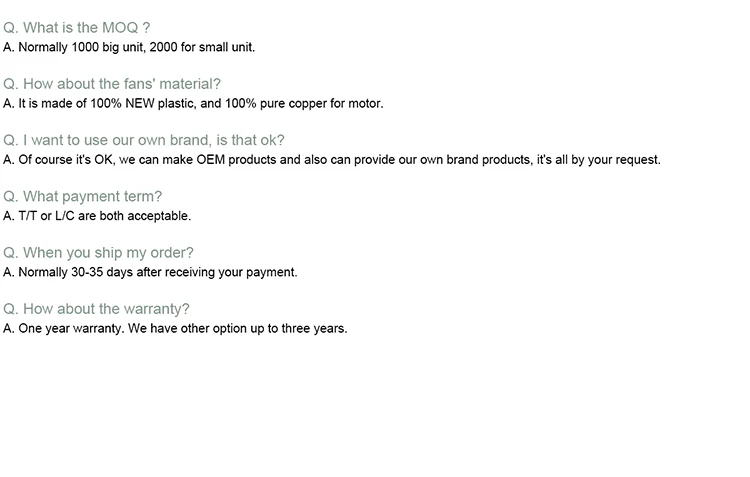Click the answer about OEM products
Image resolution: width=750 pixels, height=477 pixels.
click(x=332, y=160)
